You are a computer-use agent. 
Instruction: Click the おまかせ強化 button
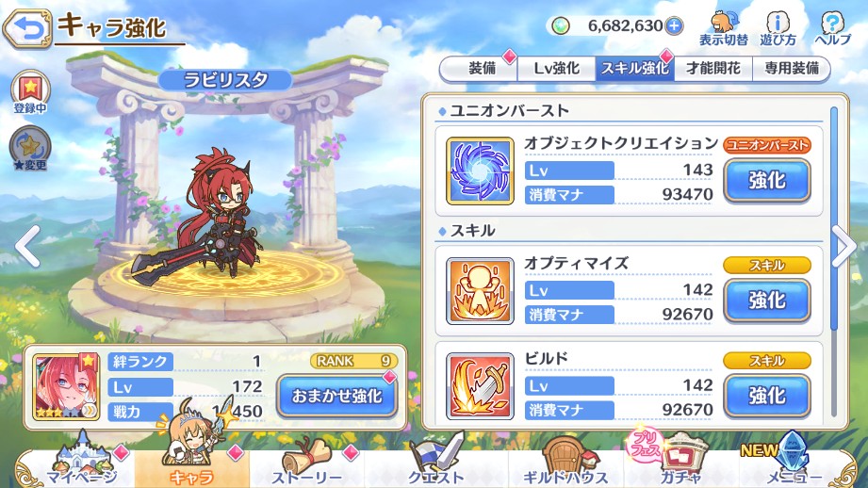point(336,396)
